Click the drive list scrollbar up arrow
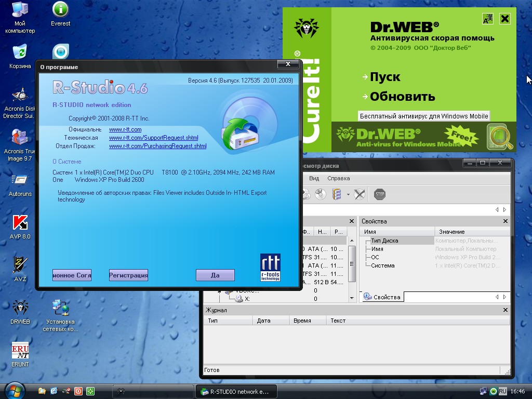 (352, 241)
